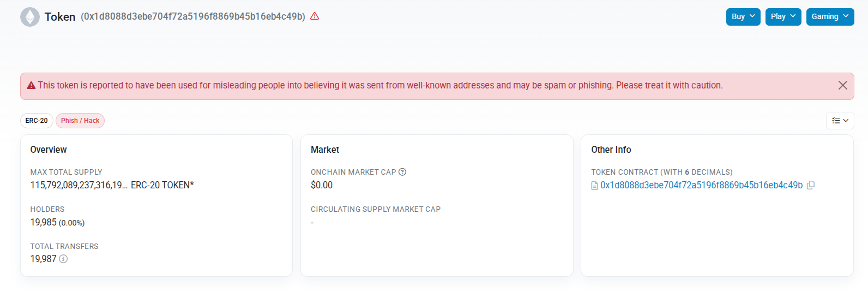Viewport: 868px width, 291px height.
Task: Click the contract file icon beside address
Action: 594,186
